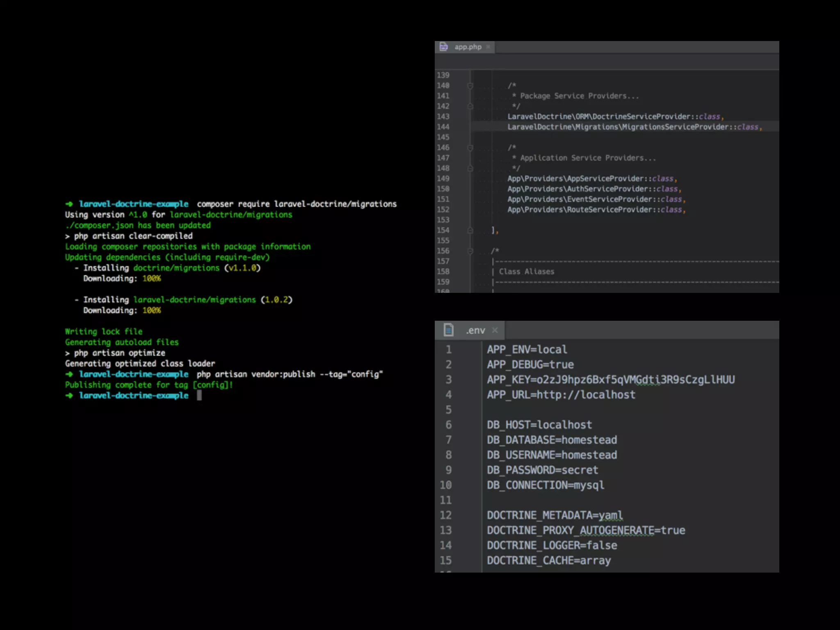Viewport: 840px width, 630px height.
Task: Close the .env editor tab
Action: [495, 330]
